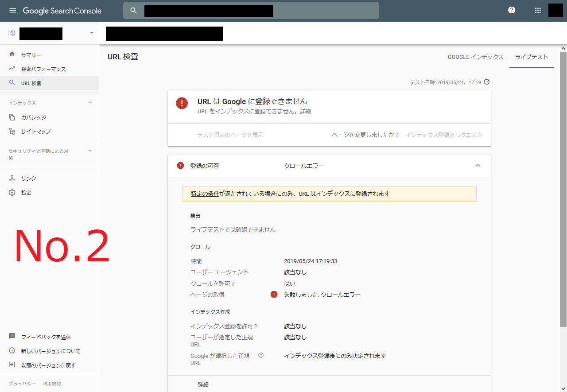Collapse the インデックス sidebar section

pyautogui.click(x=90, y=102)
